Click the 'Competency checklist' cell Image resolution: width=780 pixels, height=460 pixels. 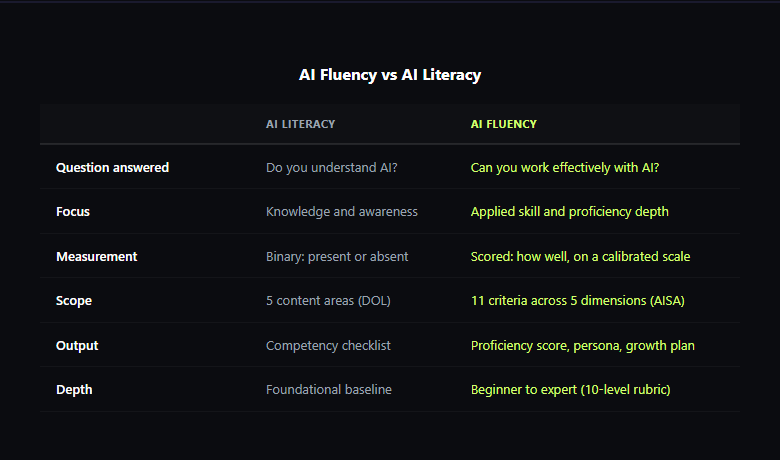click(x=328, y=346)
